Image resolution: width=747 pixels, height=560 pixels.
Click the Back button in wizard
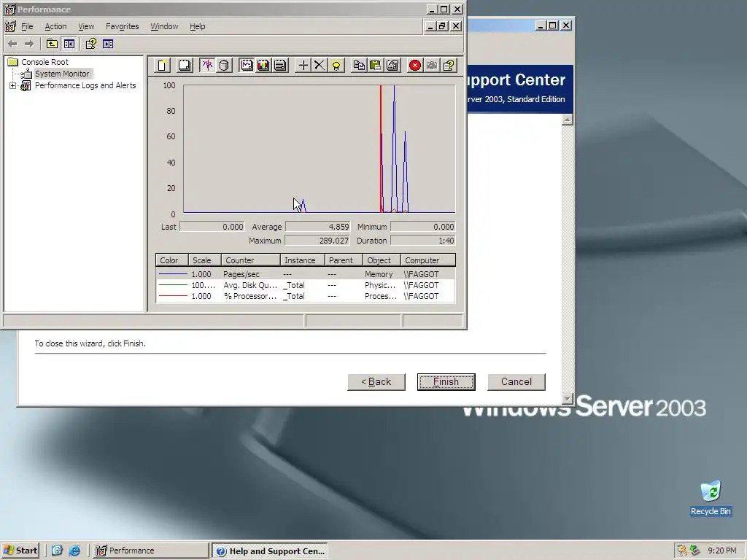click(x=376, y=382)
